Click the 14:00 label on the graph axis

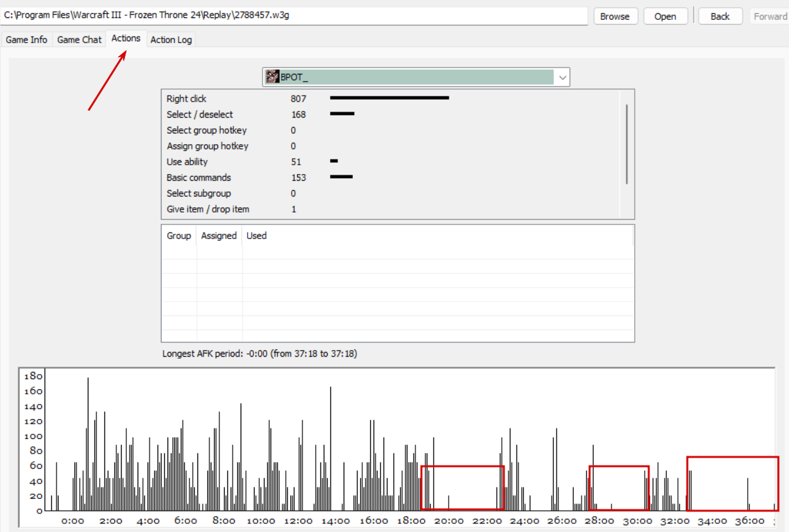click(336, 521)
